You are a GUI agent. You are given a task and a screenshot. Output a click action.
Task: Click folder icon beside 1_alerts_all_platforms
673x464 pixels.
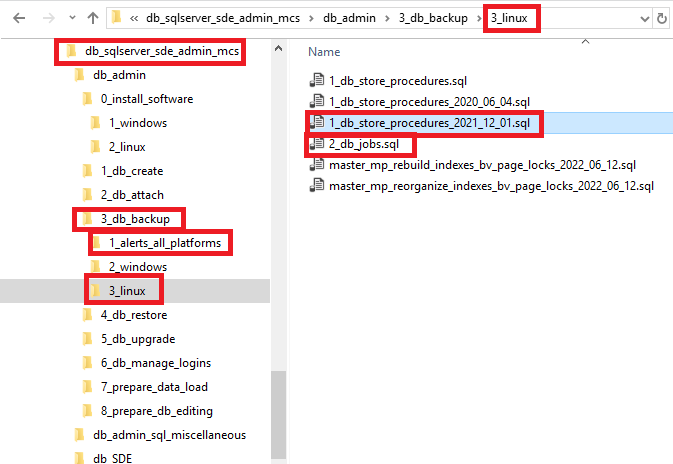96,243
